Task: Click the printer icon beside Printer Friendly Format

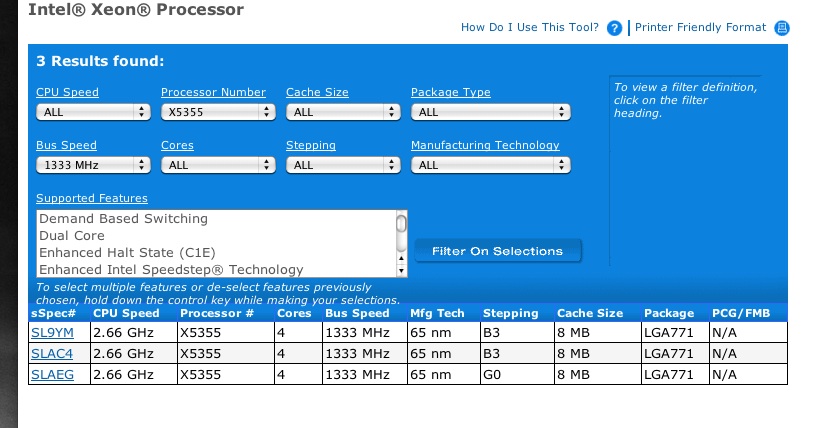Action: click(x=782, y=28)
